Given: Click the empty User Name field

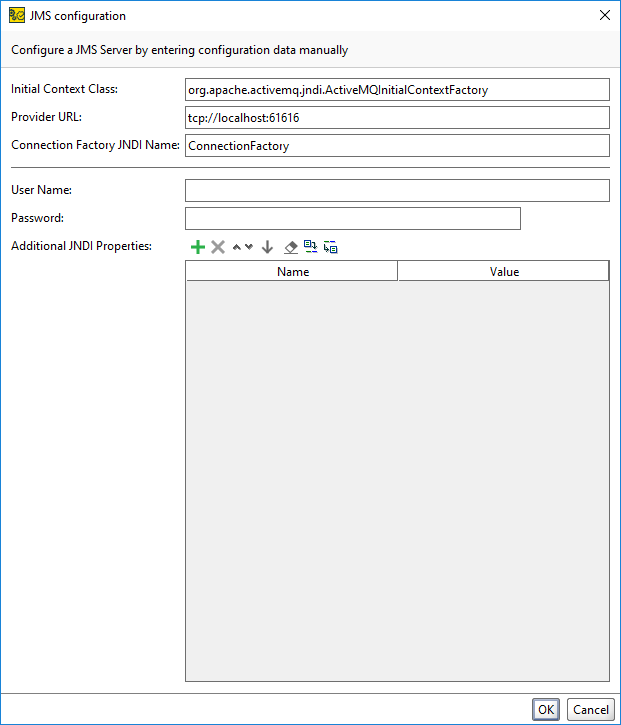Looking at the screenshot, I should [x=397, y=190].
